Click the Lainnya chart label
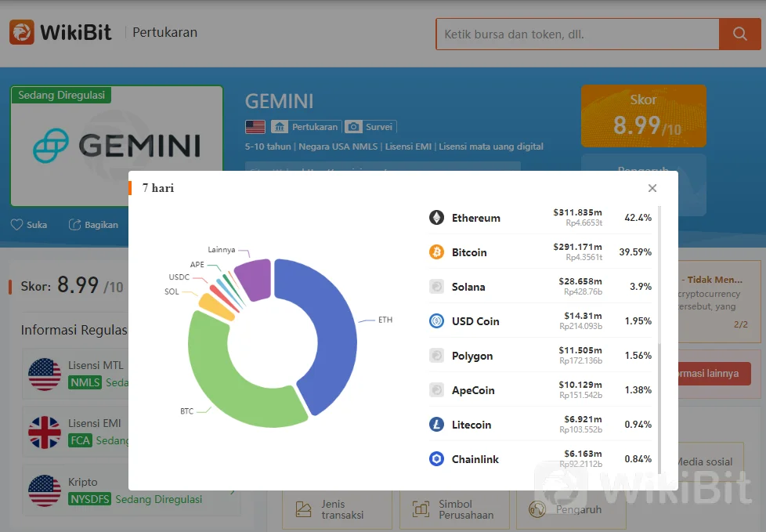 222,250
